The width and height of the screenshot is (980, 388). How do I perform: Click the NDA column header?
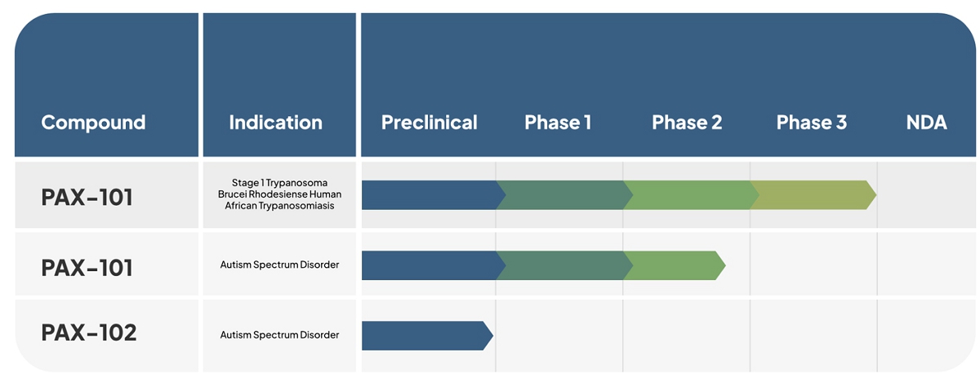(x=926, y=123)
